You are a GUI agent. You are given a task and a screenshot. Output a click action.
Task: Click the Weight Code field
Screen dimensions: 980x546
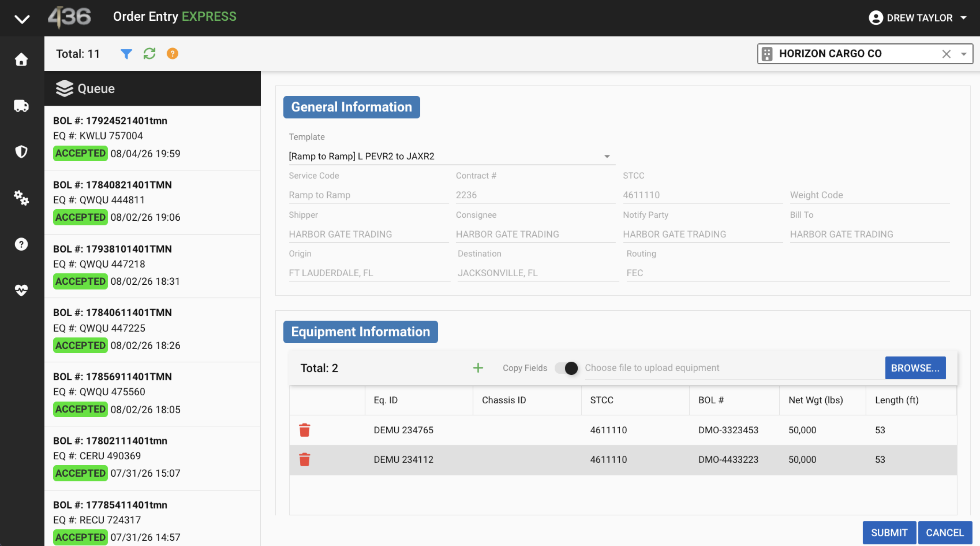[870, 195]
